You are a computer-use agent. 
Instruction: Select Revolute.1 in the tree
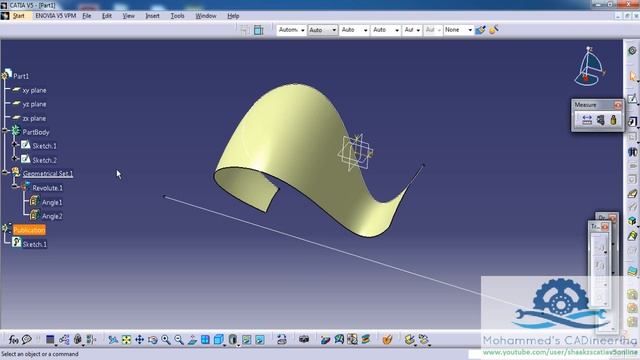pos(48,188)
